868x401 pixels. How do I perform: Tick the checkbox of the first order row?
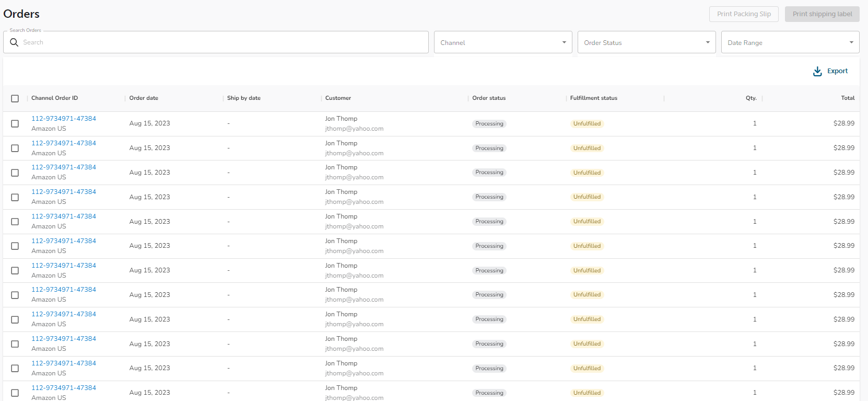(x=15, y=124)
